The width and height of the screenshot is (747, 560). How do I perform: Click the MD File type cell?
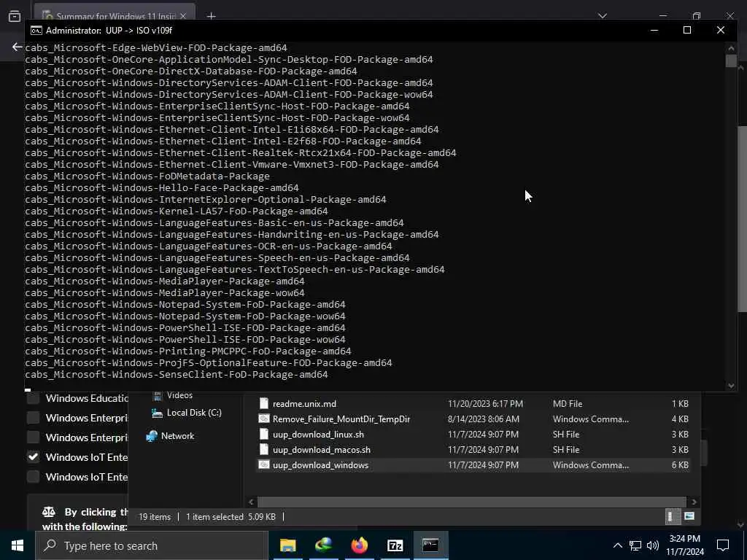click(566, 404)
